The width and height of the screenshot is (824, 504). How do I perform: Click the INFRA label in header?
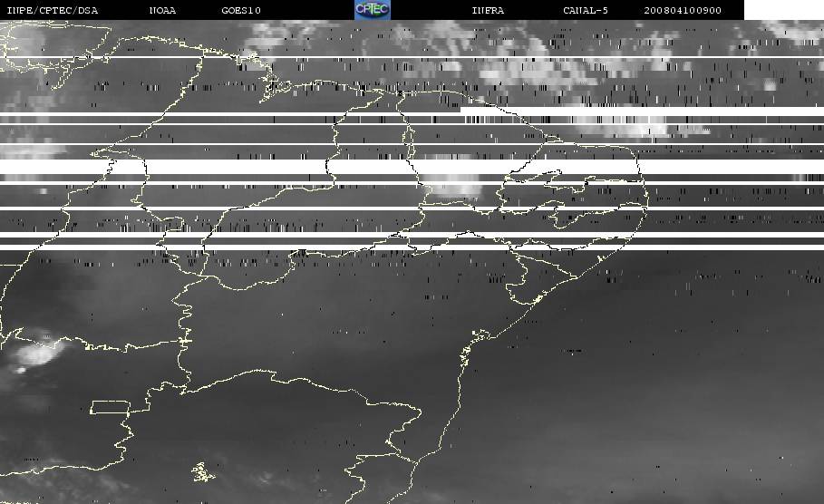[488, 10]
